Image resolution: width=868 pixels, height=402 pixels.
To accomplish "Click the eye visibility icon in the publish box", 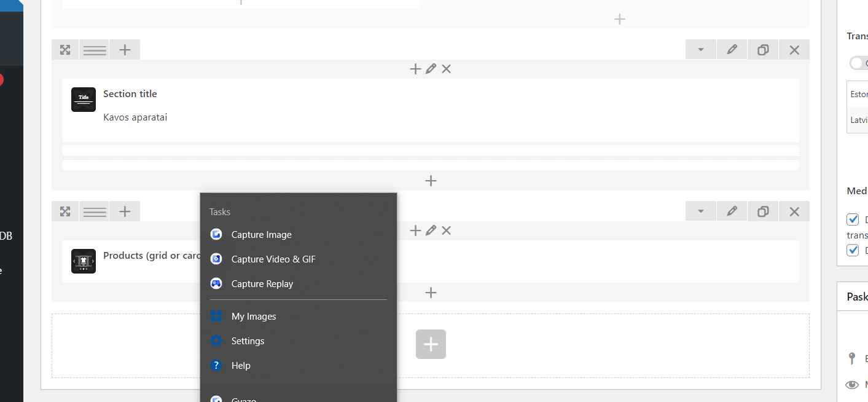I will click(851, 385).
